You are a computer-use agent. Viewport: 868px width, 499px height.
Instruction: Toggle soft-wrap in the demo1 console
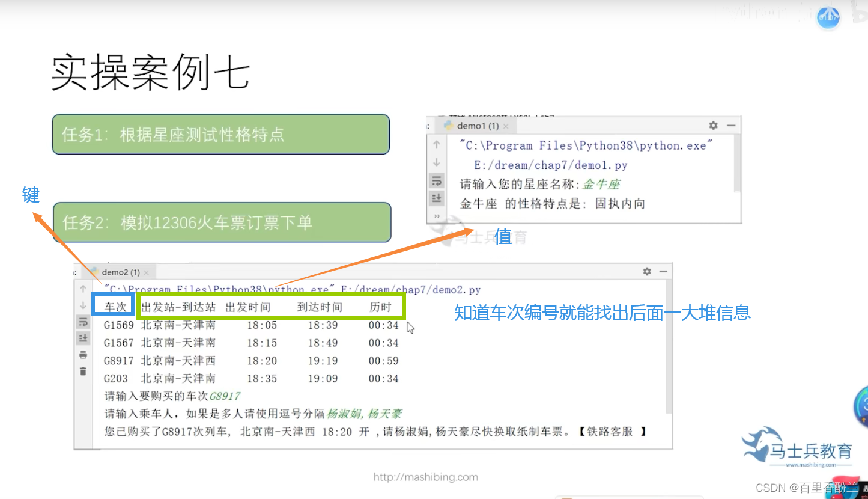pos(437,180)
